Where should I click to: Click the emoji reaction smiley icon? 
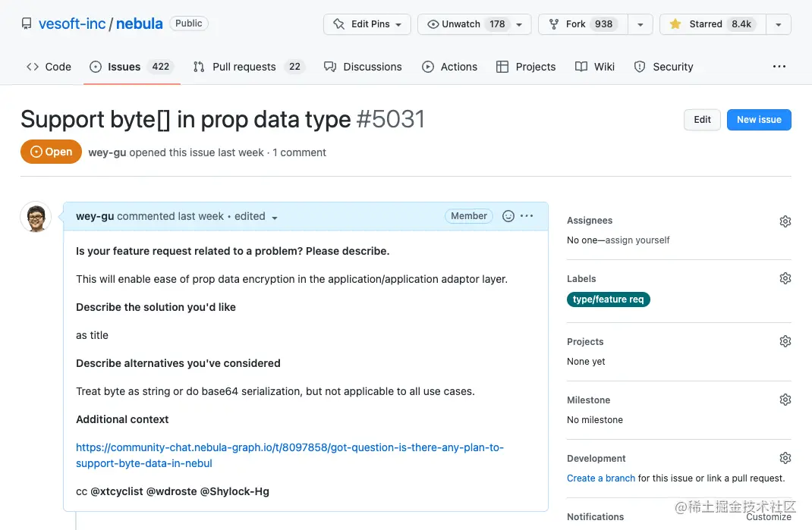(508, 216)
